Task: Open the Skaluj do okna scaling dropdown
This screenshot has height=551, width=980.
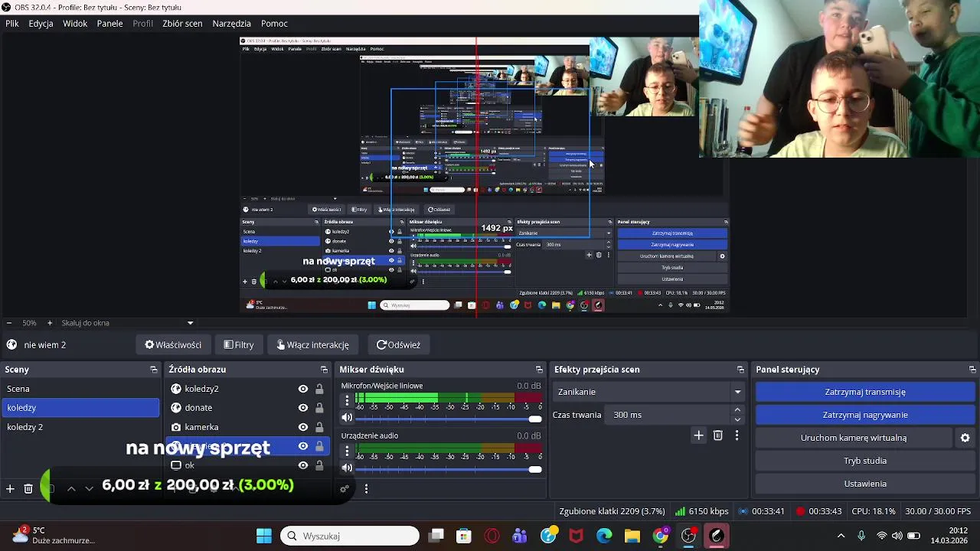Action: [x=129, y=323]
